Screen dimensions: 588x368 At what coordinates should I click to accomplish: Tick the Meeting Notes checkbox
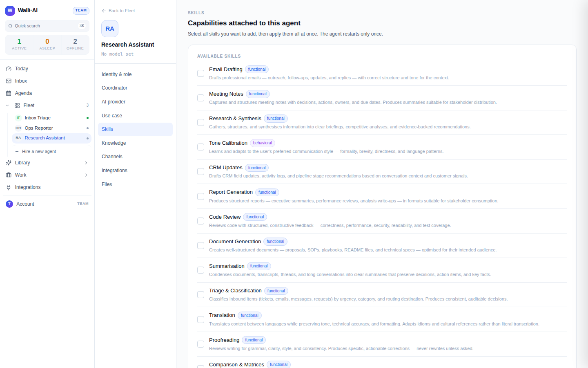200,98
